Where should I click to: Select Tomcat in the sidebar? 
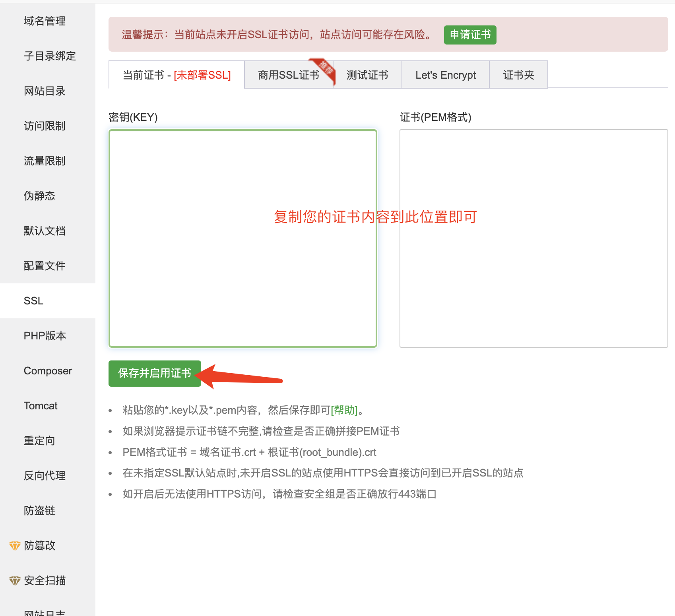click(40, 405)
